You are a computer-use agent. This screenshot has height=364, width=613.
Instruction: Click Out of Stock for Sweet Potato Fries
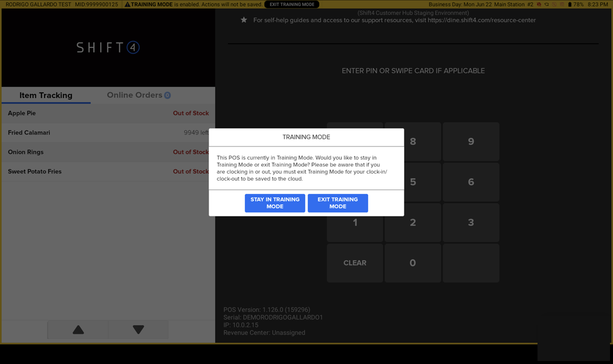pyautogui.click(x=190, y=172)
